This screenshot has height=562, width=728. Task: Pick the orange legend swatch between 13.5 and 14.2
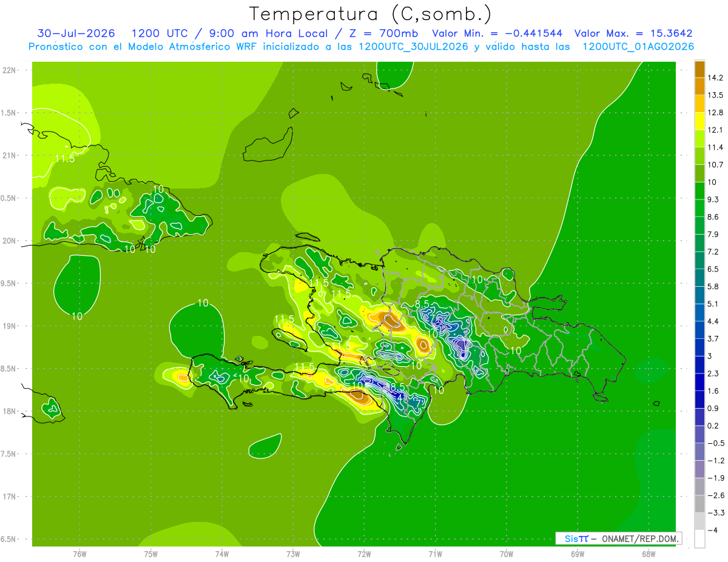tap(699, 86)
